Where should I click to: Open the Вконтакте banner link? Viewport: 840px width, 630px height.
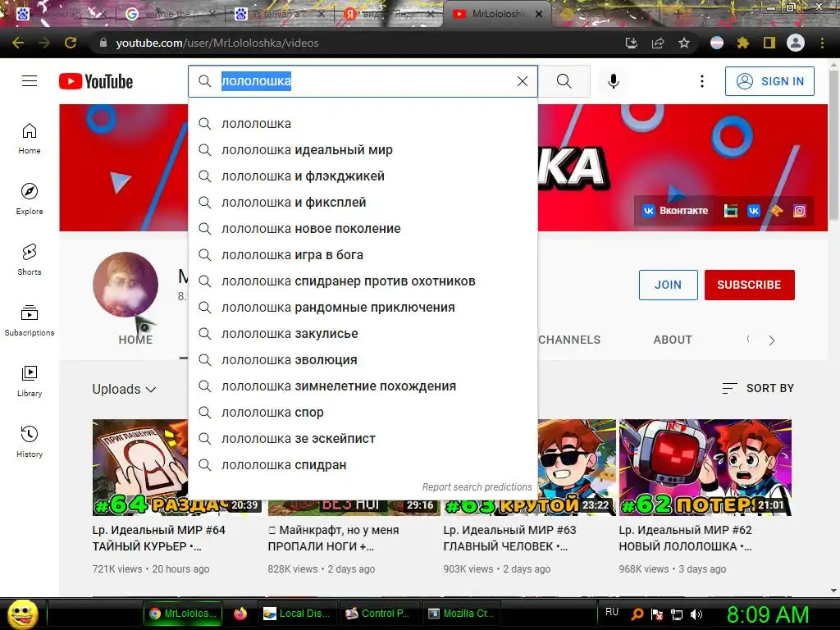coord(675,211)
